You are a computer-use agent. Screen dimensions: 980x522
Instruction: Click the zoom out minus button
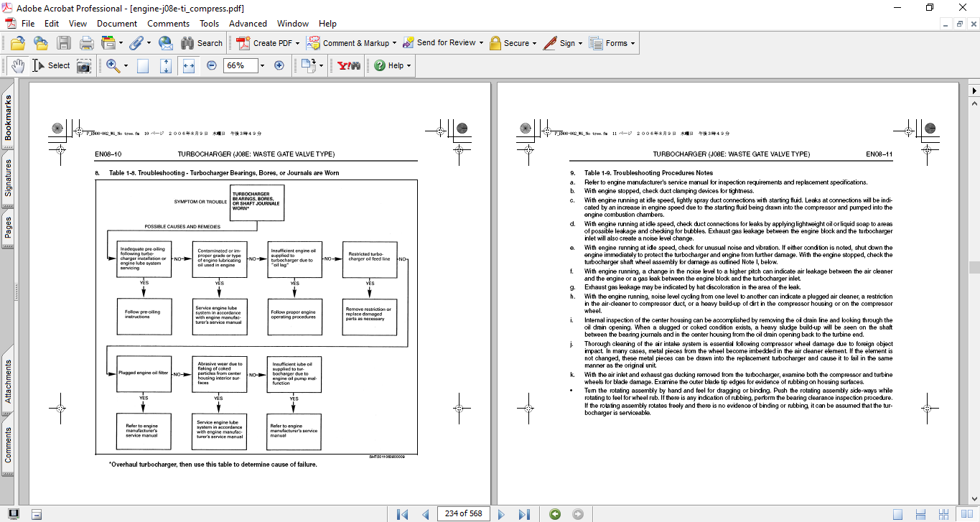(x=212, y=65)
